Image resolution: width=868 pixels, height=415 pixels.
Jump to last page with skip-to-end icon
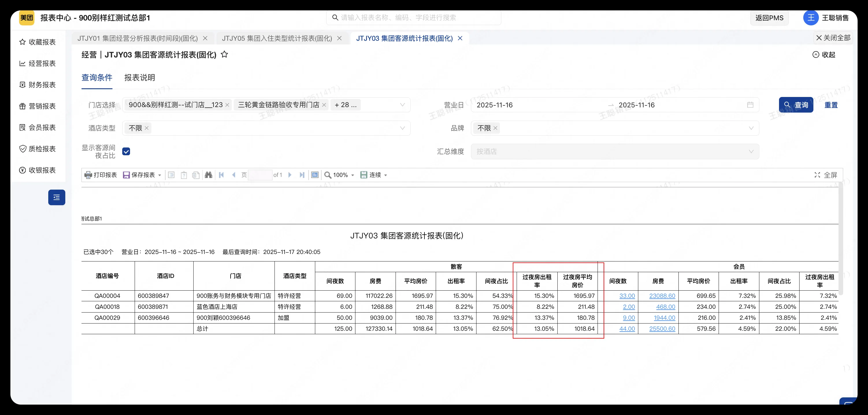(302, 175)
